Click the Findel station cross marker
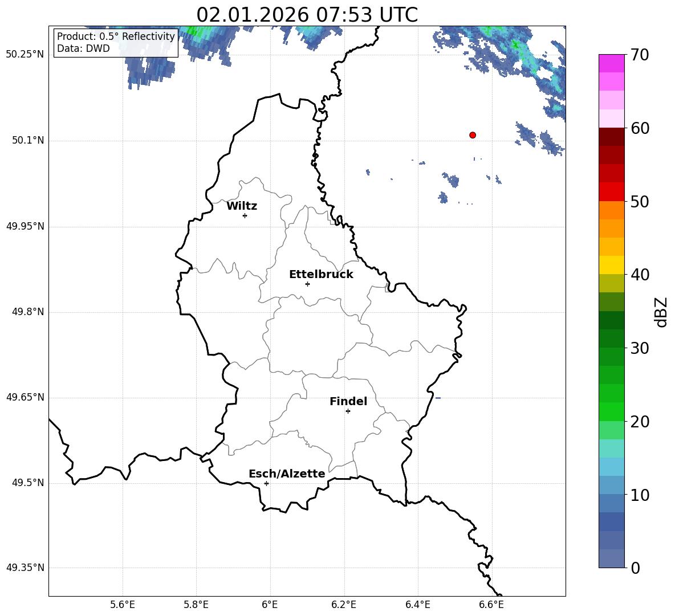675x616 pixels. pyautogui.click(x=348, y=411)
